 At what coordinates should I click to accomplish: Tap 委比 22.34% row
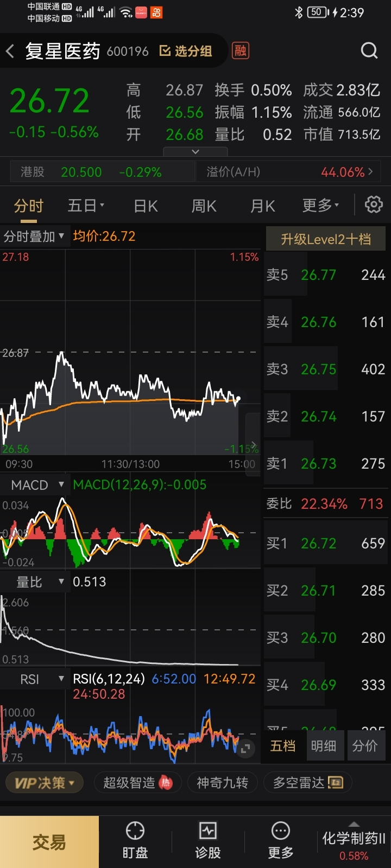pos(326,504)
